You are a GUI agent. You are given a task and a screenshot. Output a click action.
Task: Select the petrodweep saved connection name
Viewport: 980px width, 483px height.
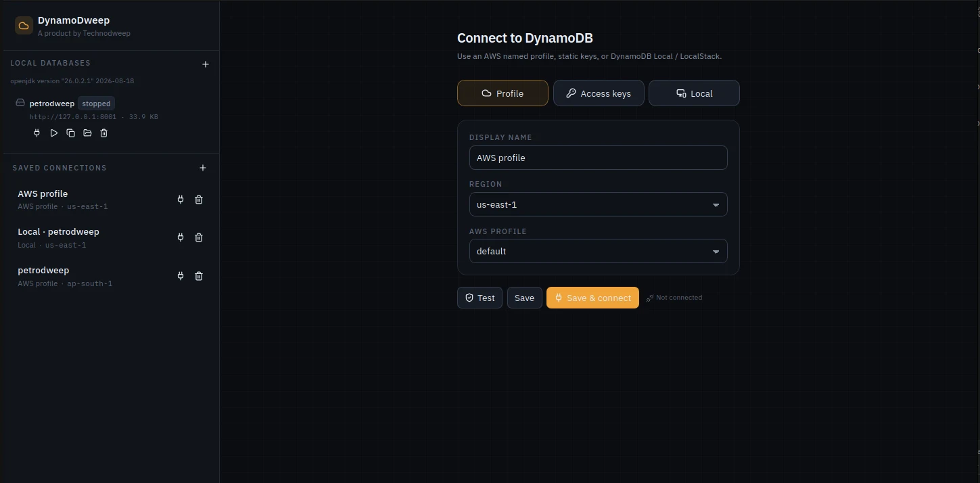43,270
